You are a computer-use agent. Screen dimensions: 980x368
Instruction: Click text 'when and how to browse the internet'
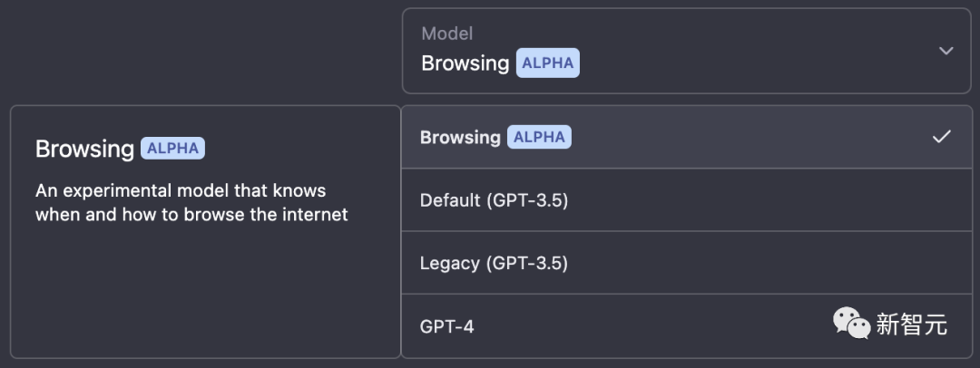click(191, 215)
